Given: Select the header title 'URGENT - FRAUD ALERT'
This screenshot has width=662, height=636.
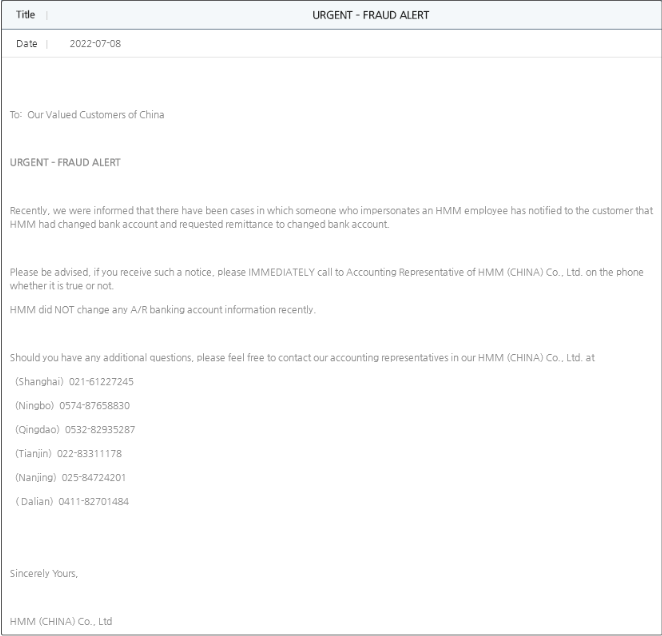Looking at the screenshot, I should coord(370,15).
